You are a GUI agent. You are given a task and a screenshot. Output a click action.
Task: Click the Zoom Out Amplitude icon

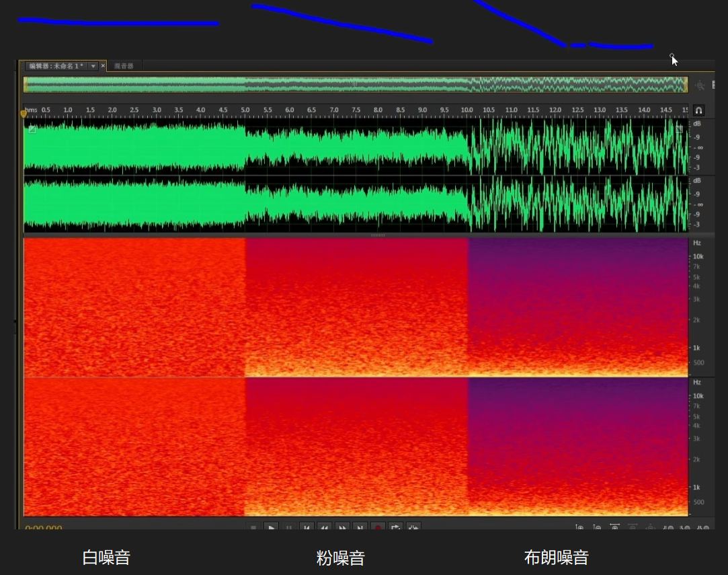pos(597,529)
